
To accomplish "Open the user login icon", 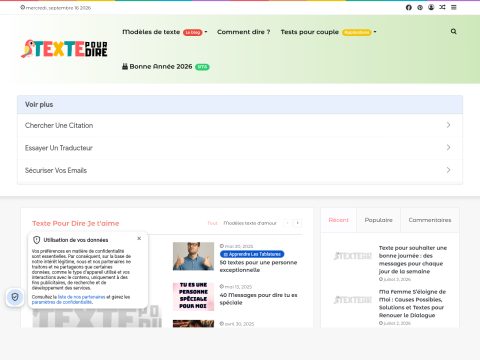I will point(431,7).
